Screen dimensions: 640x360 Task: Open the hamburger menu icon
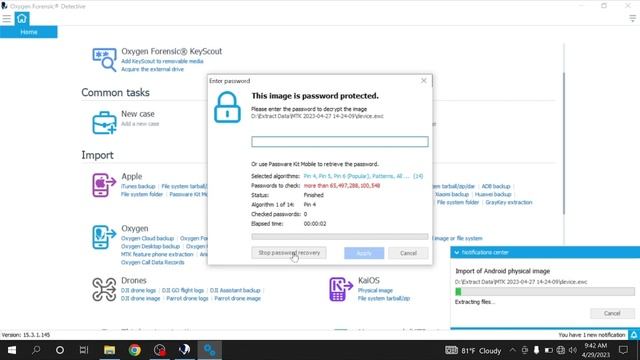click(x=7, y=19)
